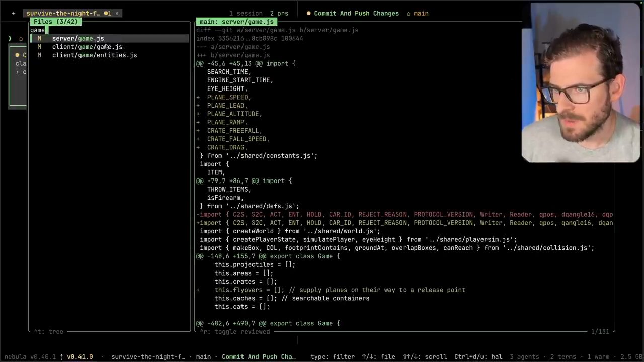644x362 pixels.
Task: Click "main" in the status bar breadcrumb
Action: (x=203, y=357)
